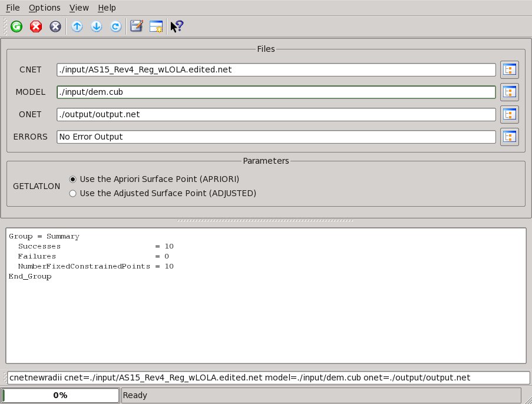Load previous history with up arrow icon
Image resolution: width=532 pixels, height=404 pixels.
[x=77, y=27]
